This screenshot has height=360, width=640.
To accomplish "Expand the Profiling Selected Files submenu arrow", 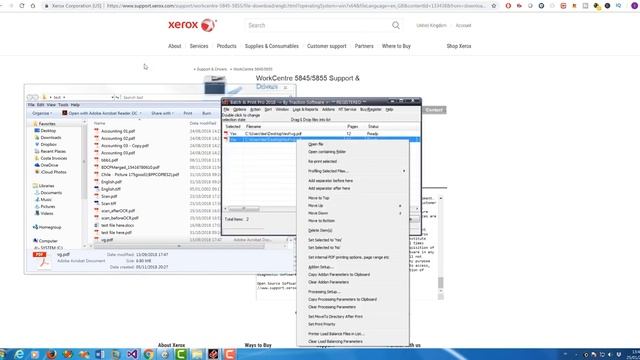I will tap(404, 171).
